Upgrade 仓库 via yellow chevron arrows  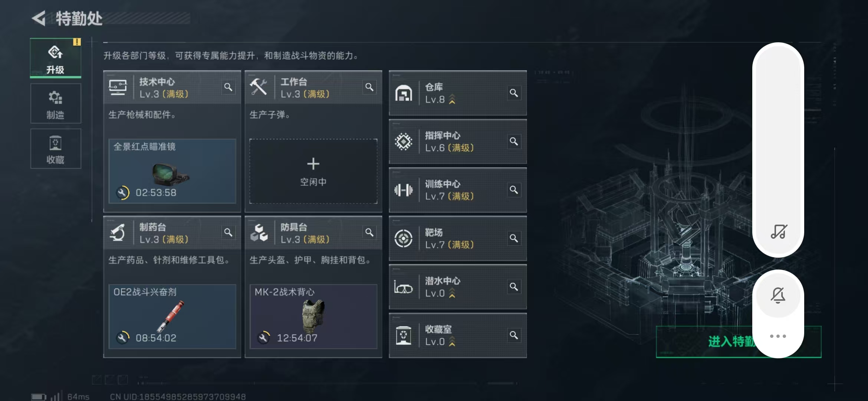(452, 100)
